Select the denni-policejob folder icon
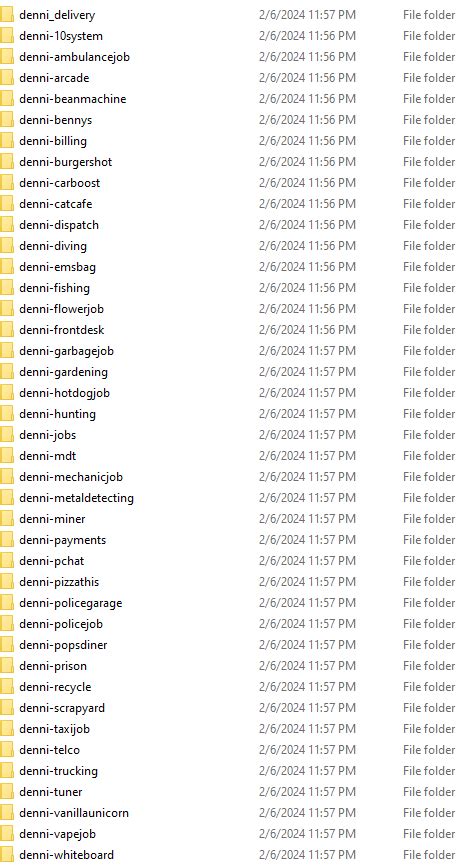Image resolution: width=459 pixels, height=866 pixels. 7,624
